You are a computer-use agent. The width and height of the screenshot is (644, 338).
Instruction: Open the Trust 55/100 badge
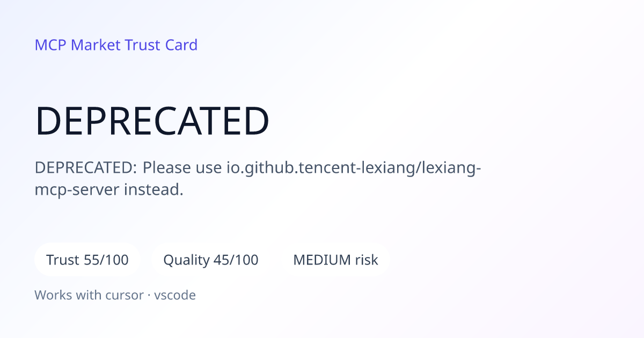coord(87,260)
